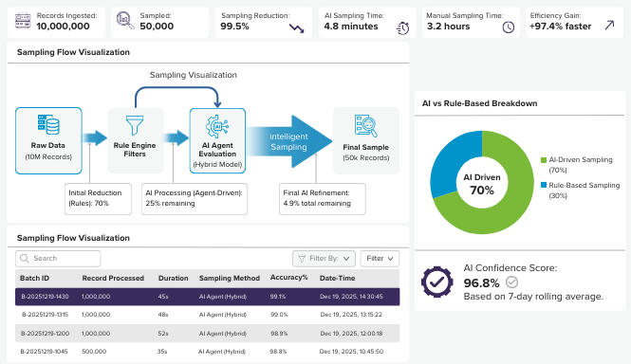The width and height of the screenshot is (631, 364).
Task: Click the +97.4% faster value
Action: [x=560, y=27]
